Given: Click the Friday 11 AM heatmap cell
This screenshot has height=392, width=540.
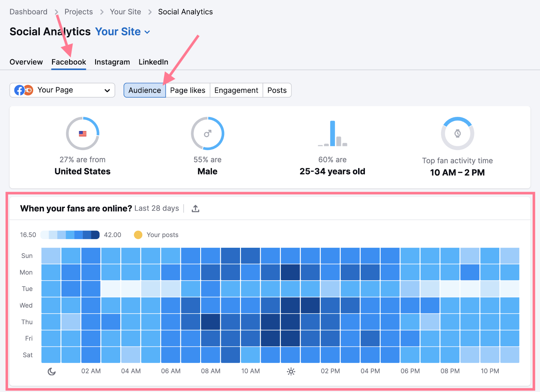Looking at the screenshot, I should pyautogui.click(x=270, y=338).
